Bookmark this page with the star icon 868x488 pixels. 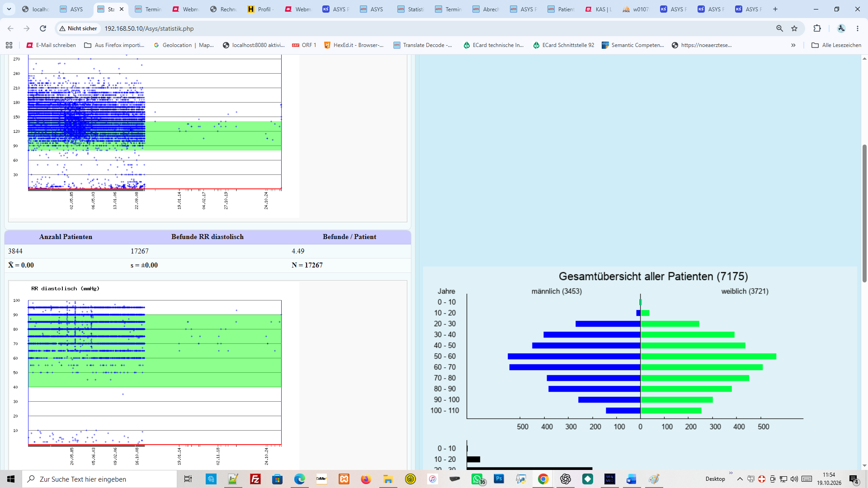[x=794, y=28]
